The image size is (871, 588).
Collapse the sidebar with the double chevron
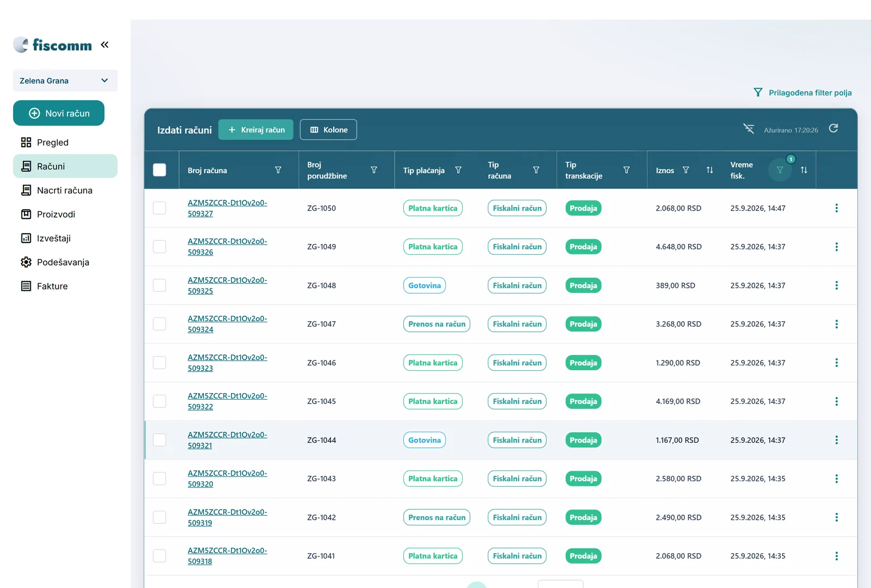(105, 45)
